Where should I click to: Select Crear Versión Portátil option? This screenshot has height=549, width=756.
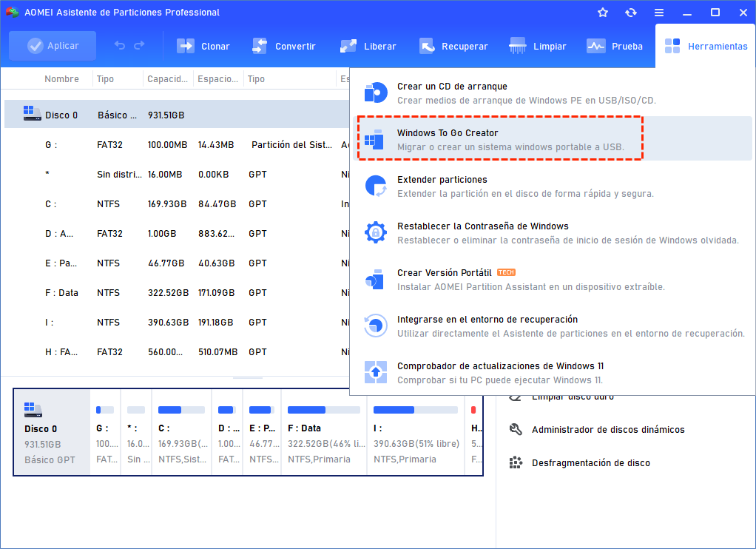(553, 280)
